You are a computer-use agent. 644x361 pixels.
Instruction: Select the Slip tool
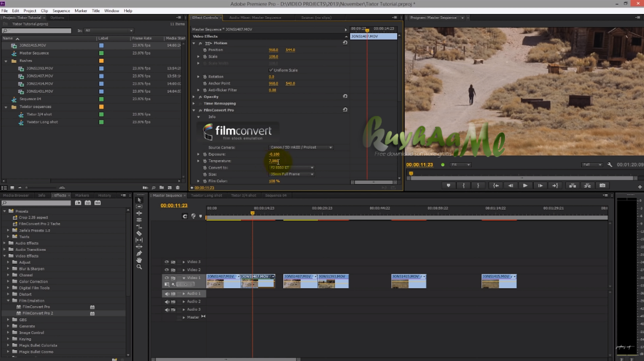click(139, 240)
